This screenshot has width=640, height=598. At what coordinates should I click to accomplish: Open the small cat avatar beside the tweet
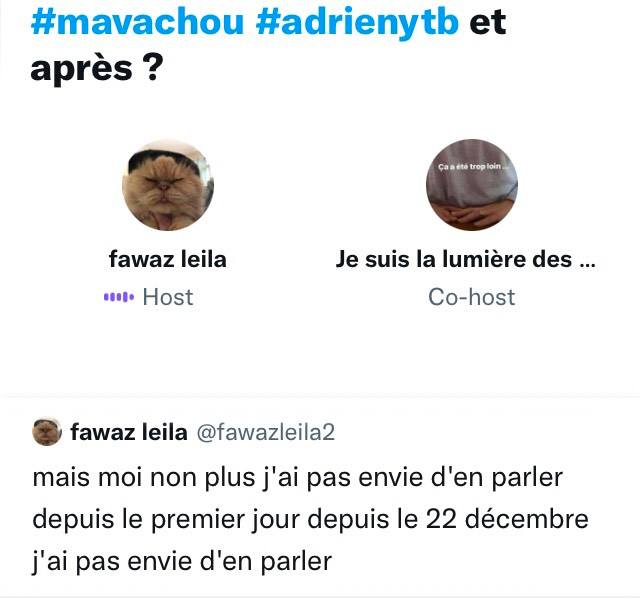point(47,432)
